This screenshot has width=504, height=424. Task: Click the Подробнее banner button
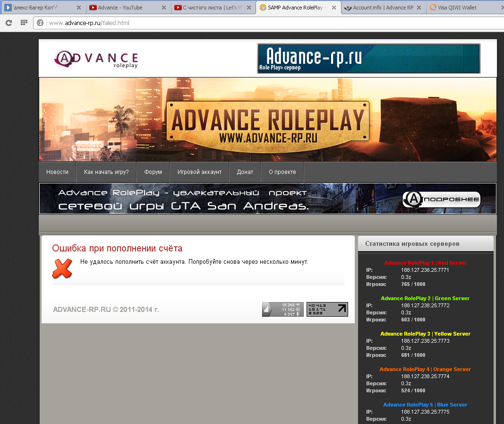pyautogui.click(x=442, y=199)
